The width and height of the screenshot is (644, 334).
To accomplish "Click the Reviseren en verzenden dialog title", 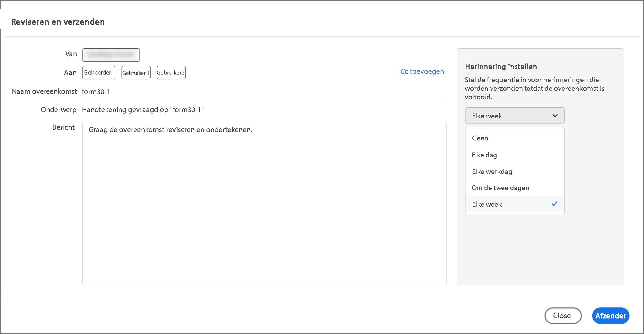I will pyautogui.click(x=58, y=22).
